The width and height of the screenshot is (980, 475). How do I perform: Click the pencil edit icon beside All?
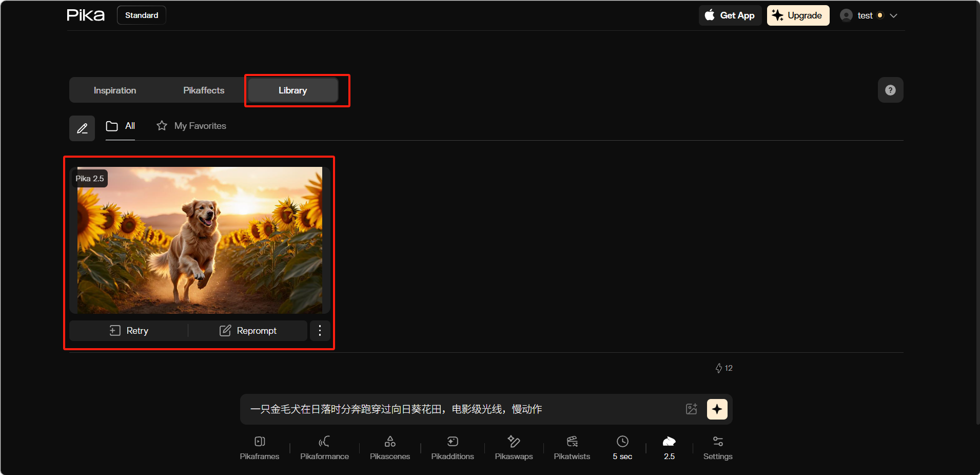pos(82,128)
